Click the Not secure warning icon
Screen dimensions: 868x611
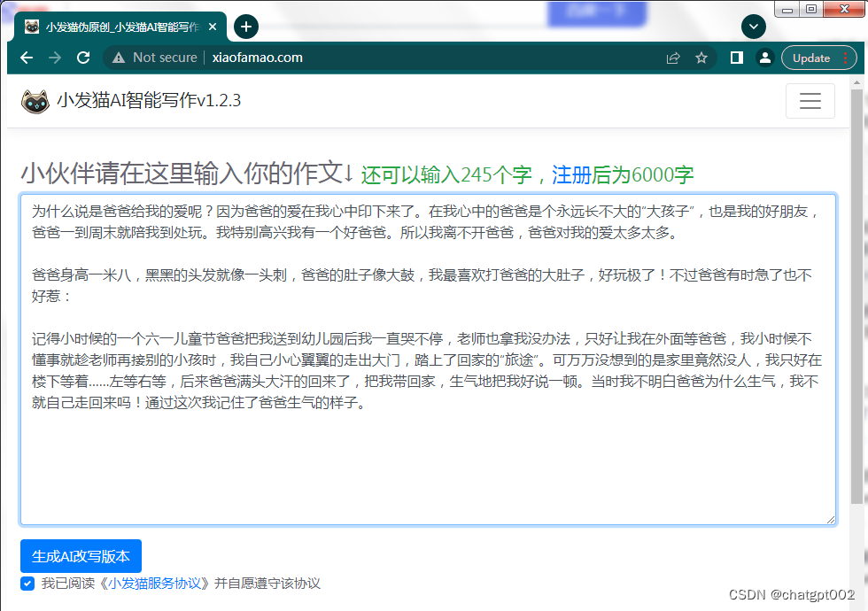coord(119,58)
